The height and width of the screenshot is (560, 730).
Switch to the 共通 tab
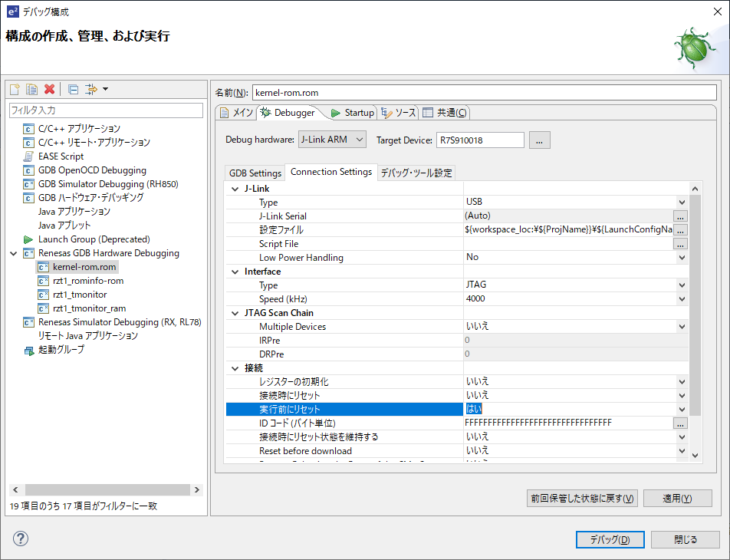tap(445, 113)
